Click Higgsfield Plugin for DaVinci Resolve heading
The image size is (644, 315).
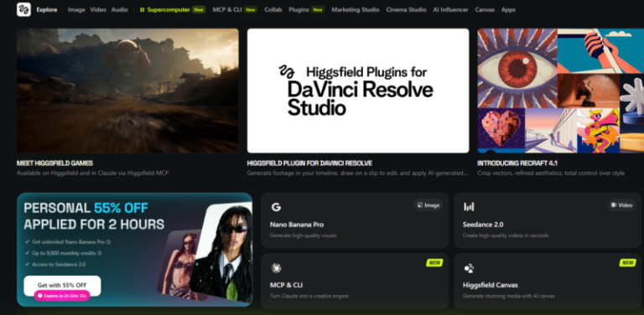coord(309,163)
